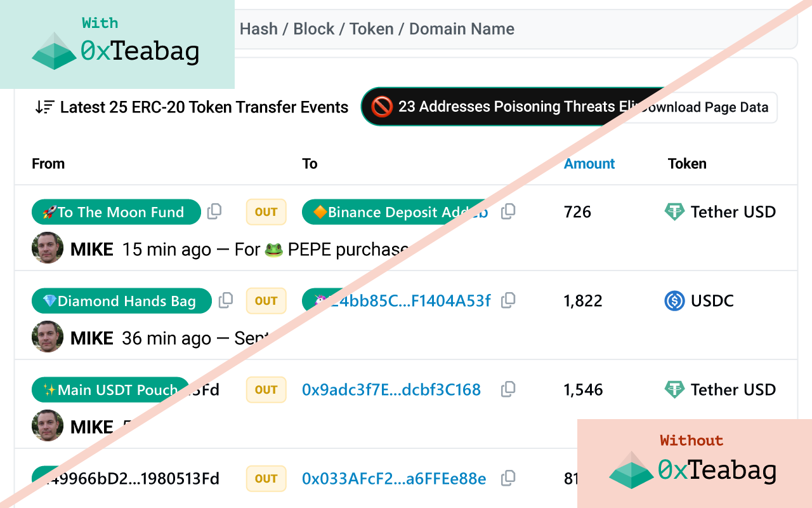Screen dimensions: 812x508
Task: Click the OUT badge in the 1,546 row
Action: tap(266, 390)
